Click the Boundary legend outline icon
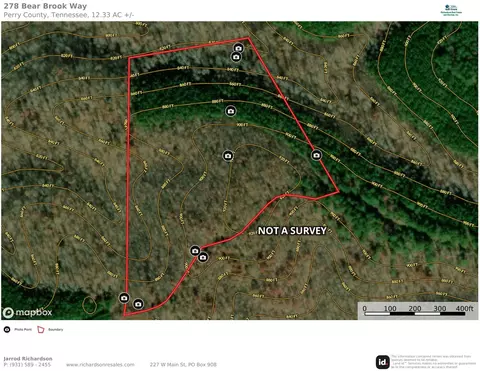Viewport: 480px width, 371px height. point(41,329)
